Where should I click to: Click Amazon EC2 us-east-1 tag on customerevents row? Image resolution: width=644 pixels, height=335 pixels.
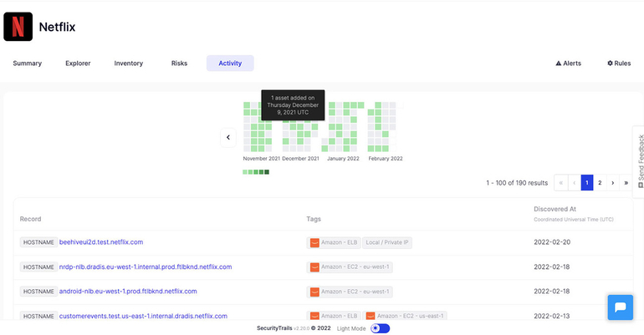[405, 316]
